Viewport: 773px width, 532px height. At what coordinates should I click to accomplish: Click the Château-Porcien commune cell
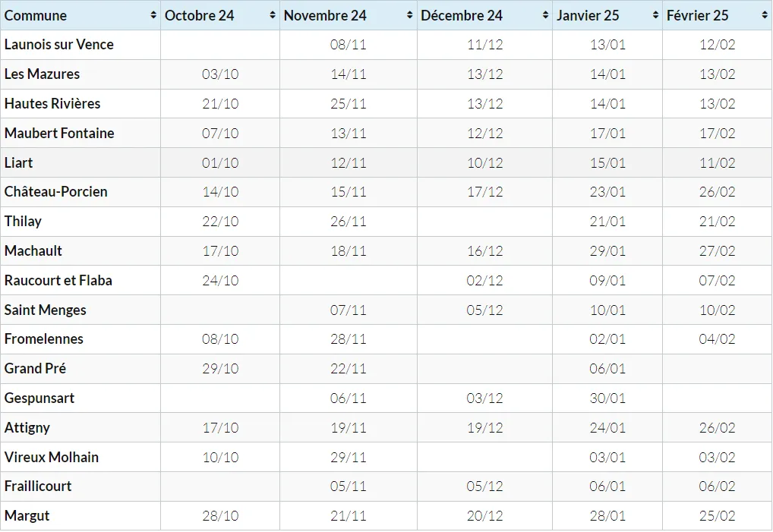pos(56,192)
